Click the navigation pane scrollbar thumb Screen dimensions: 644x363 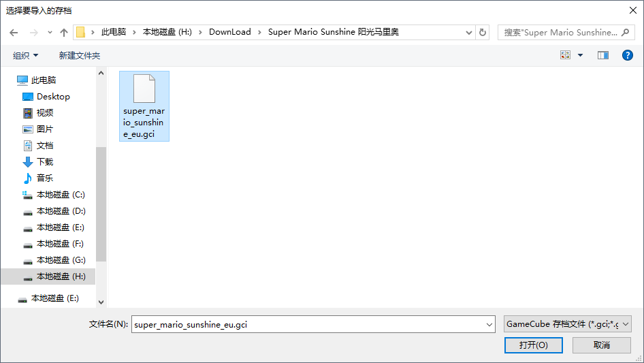pyautogui.click(x=101, y=204)
